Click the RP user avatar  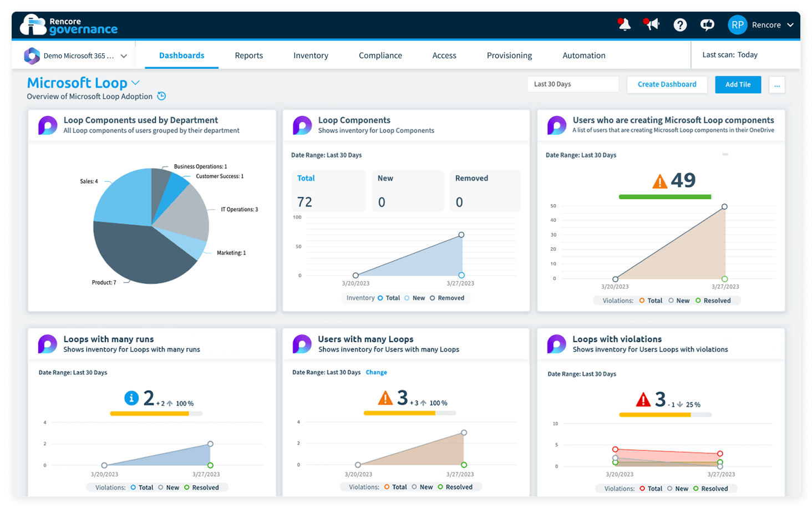click(737, 25)
